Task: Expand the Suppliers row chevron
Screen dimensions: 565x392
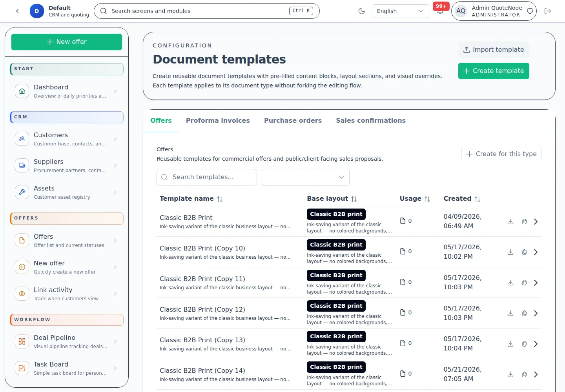Action: click(115, 165)
